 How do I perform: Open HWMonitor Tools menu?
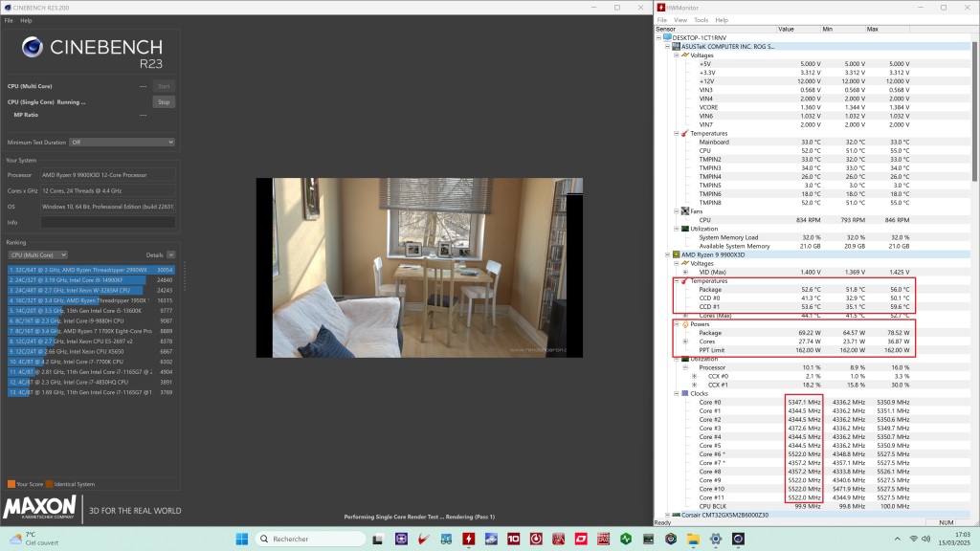coord(702,20)
